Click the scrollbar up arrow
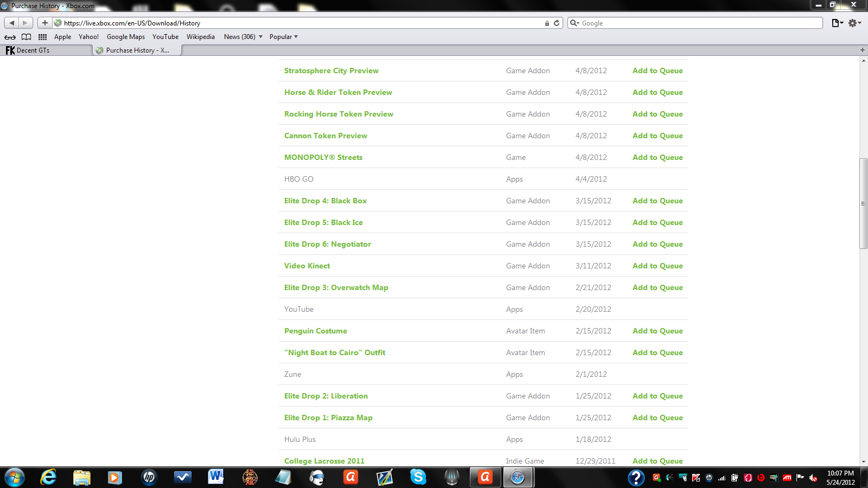 pyautogui.click(x=863, y=60)
